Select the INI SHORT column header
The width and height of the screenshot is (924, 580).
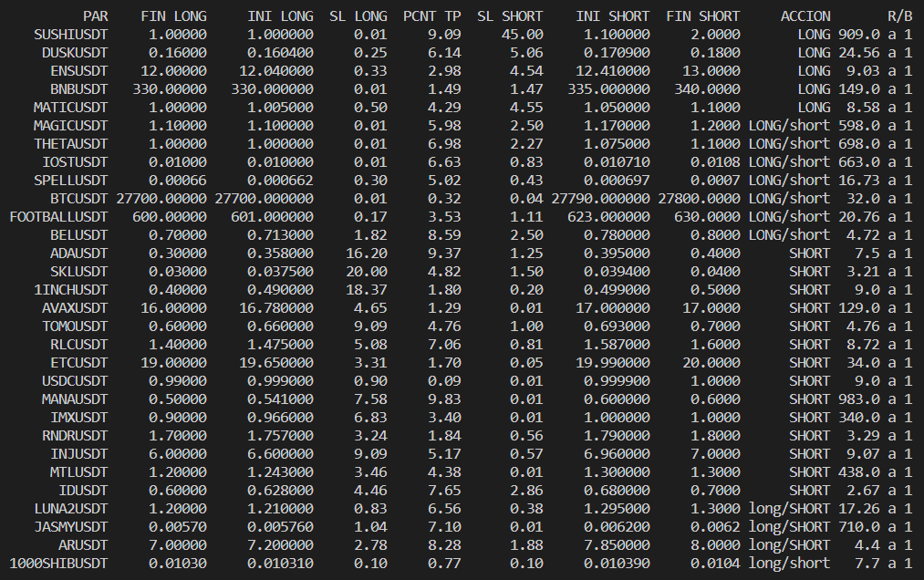click(613, 16)
